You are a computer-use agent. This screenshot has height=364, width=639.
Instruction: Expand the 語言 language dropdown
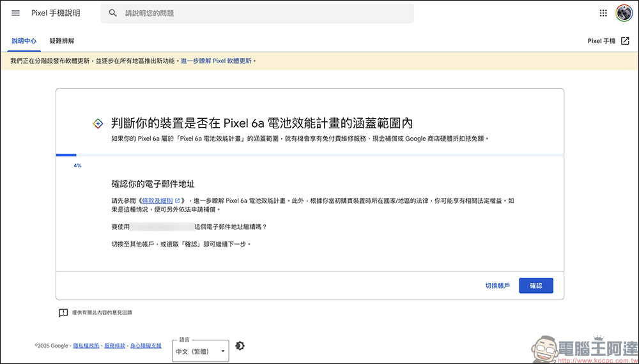201,351
